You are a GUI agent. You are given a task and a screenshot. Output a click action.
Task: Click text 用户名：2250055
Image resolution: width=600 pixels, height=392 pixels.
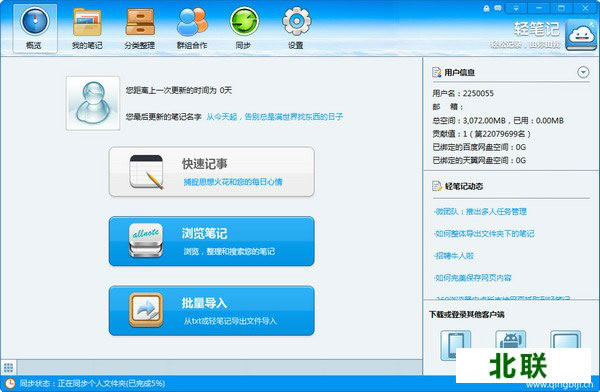click(463, 93)
